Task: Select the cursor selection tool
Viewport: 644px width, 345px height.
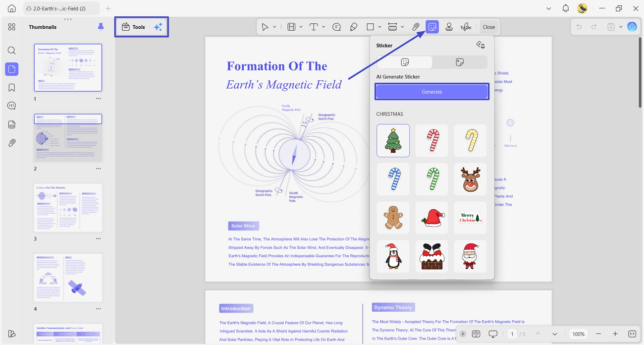Action: click(x=265, y=27)
